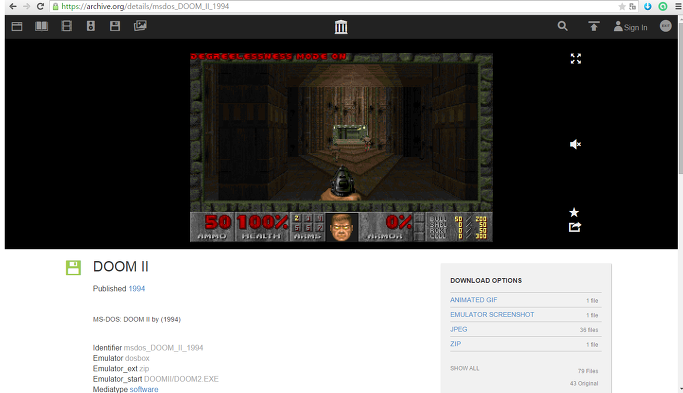Toggle the emulator mute speaker
The height and width of the screenshot is (393, 683).
(x=575, y=144)
